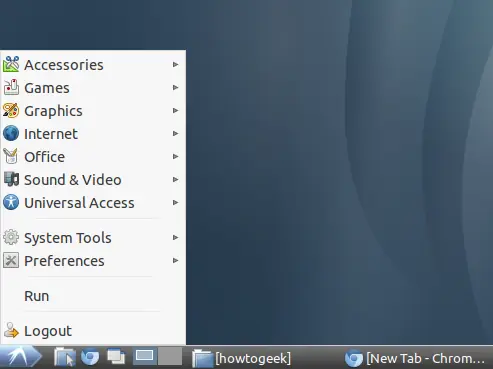Click the System Tools gear icon
The height and width of the screenshot is (369, 493).
[11, 237]
